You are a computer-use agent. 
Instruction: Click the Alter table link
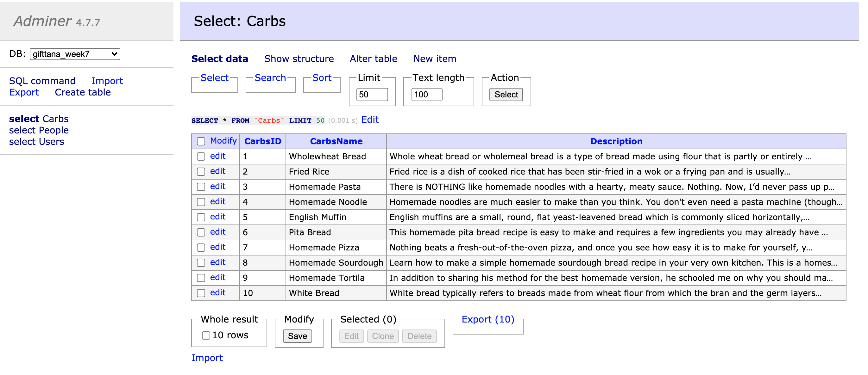[373, 58]
